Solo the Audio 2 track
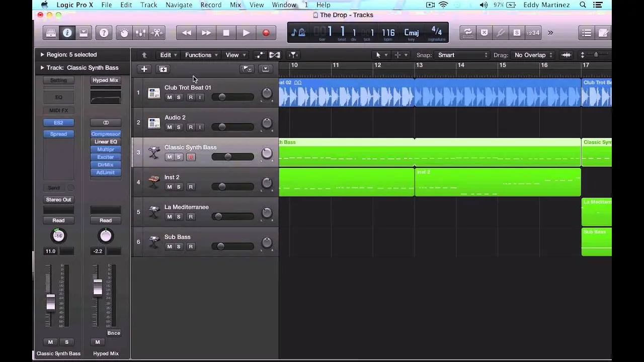Image resolution: width=644 pixels, height=362 pixels. point(178,127)
